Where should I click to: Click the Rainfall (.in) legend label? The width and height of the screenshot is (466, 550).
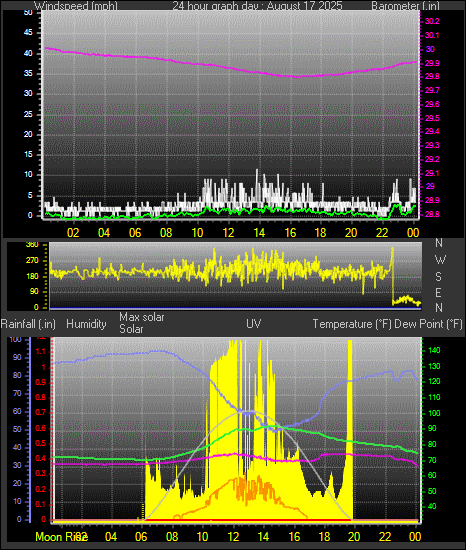click(28, 324)
